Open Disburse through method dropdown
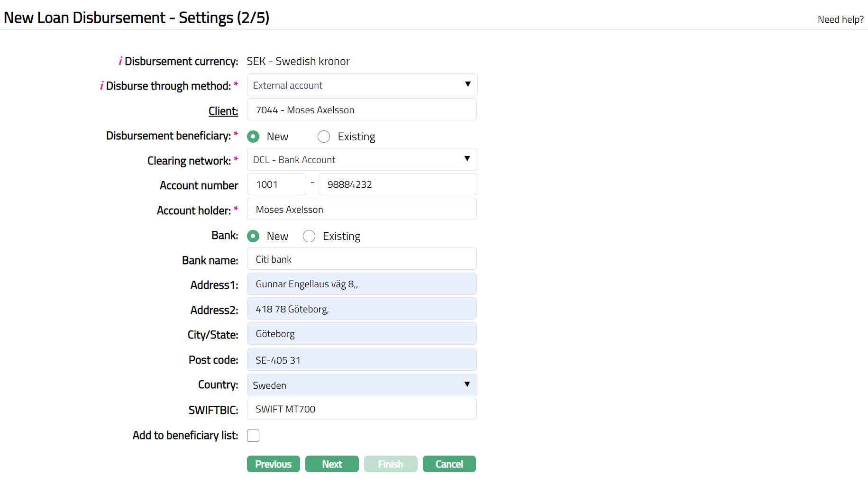This screenshot has height=485, width=868. [x=362, y=85]
